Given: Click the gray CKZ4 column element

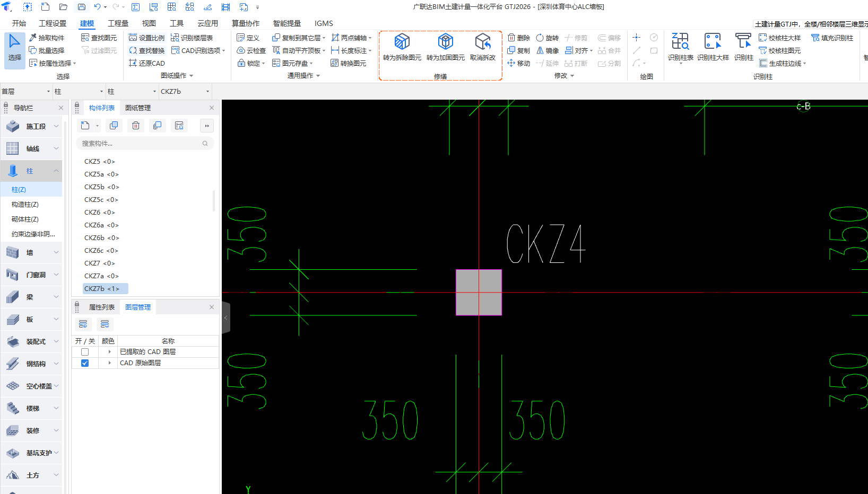Looking at the screenshot, I should click(x=479, y=293).
